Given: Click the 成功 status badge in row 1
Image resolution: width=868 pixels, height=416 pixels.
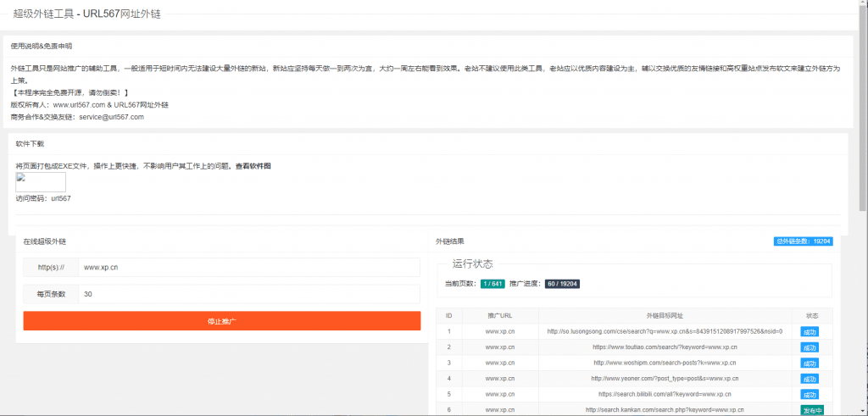Looking at the screenshot, I should pyautogui.click(x=810, y=332).
